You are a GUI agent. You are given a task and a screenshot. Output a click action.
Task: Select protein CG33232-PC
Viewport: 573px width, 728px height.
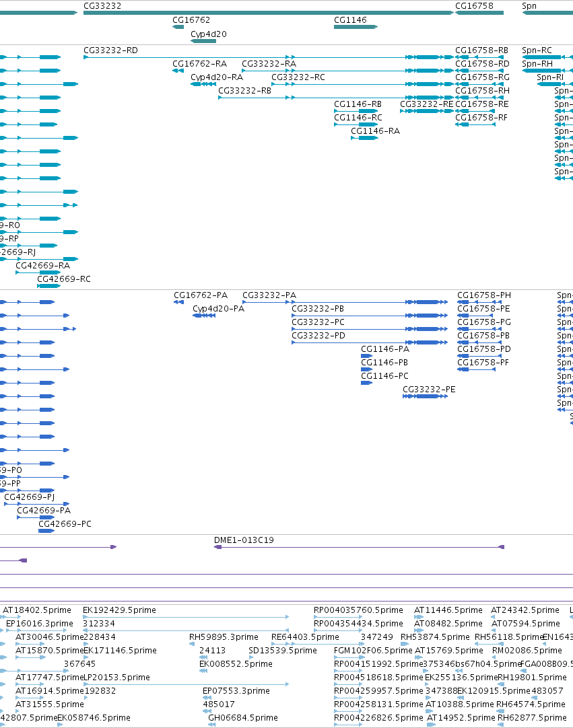coord(318,322)
